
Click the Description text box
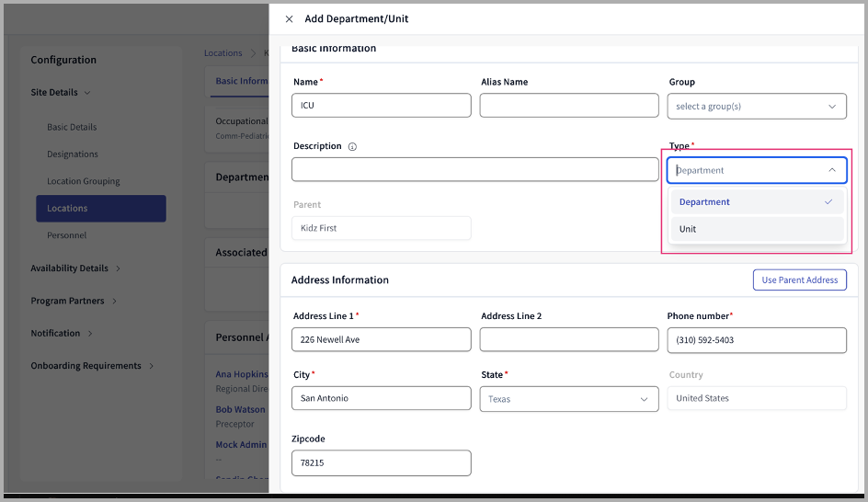[x=474, y=170]
